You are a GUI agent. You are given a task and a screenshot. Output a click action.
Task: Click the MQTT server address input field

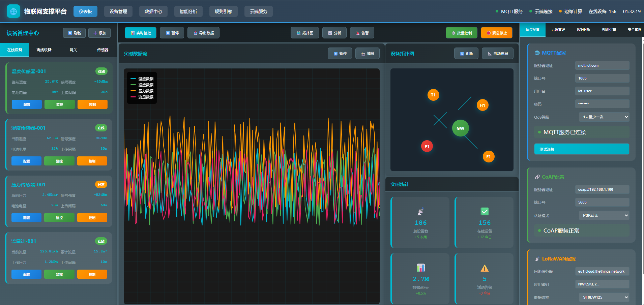[x=602, y=65]
